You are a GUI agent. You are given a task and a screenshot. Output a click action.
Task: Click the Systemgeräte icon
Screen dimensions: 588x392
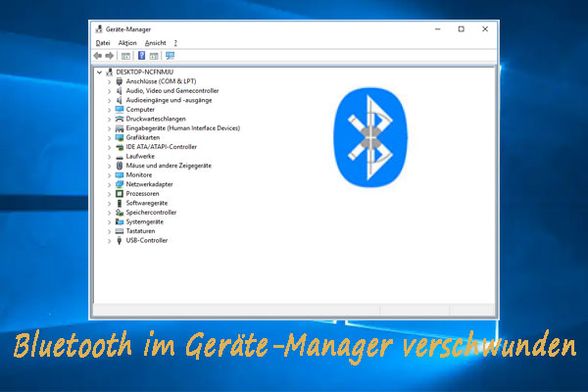coord(120,221)
